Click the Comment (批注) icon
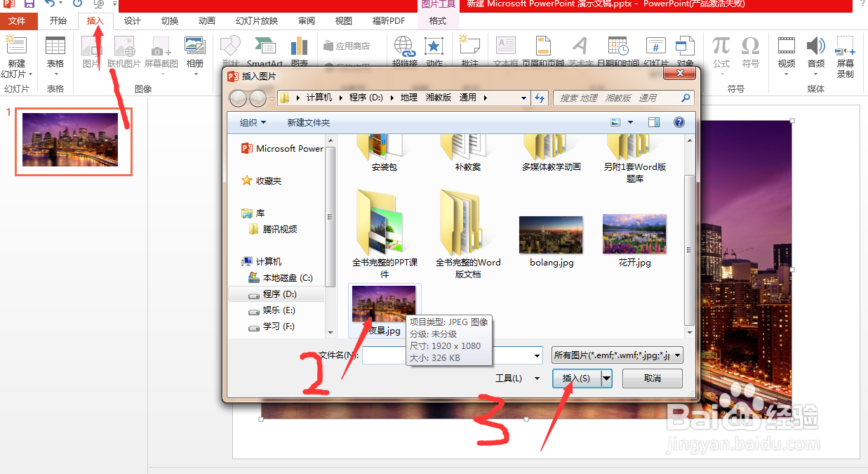 (469, 46)
